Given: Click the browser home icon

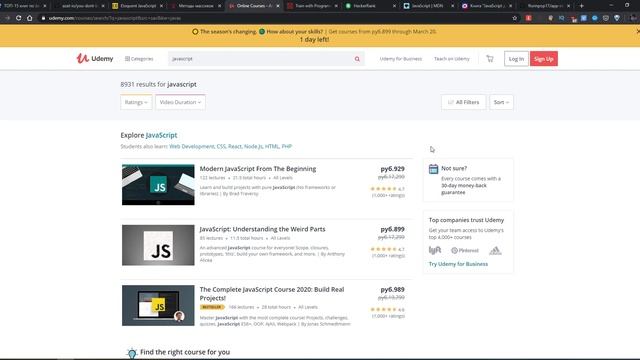Looking at the screenshot, I should (x=29, y=18).
